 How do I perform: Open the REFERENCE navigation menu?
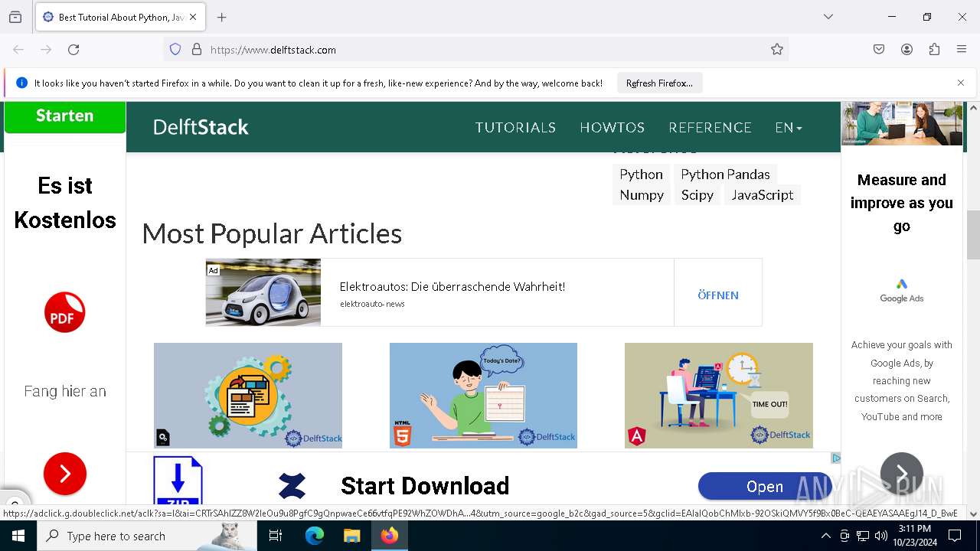tap(710, 128)
